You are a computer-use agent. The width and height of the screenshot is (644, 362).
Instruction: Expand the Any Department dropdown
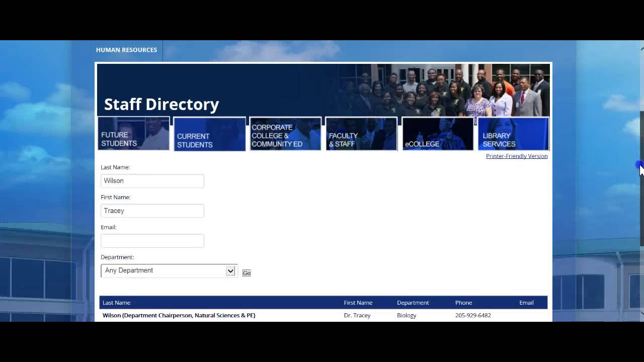[x=169, y=270]
